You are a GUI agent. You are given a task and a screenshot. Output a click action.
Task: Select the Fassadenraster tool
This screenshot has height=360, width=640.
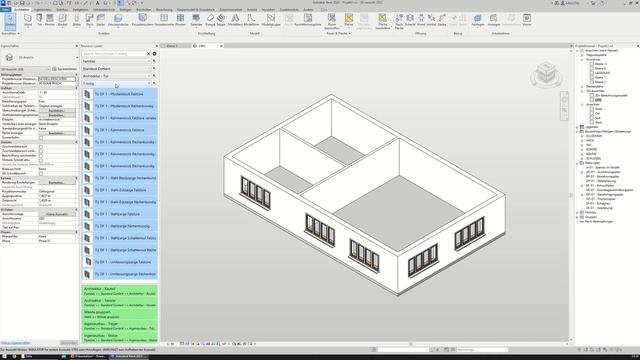click(x=164, y=20)
